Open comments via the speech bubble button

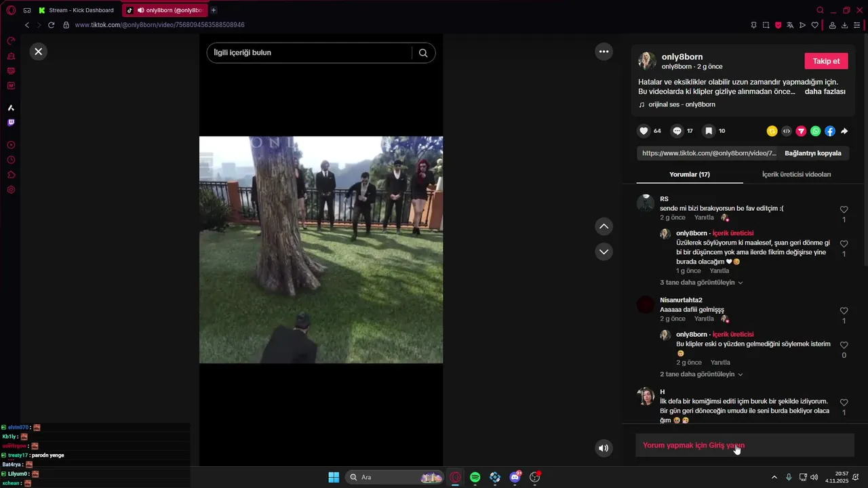click(x=677, y=131)
